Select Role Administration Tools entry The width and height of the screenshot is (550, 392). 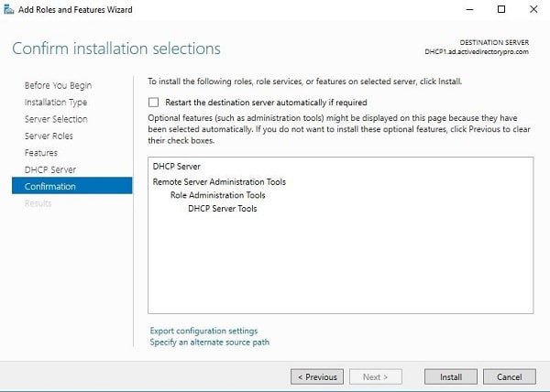[218, 195]
